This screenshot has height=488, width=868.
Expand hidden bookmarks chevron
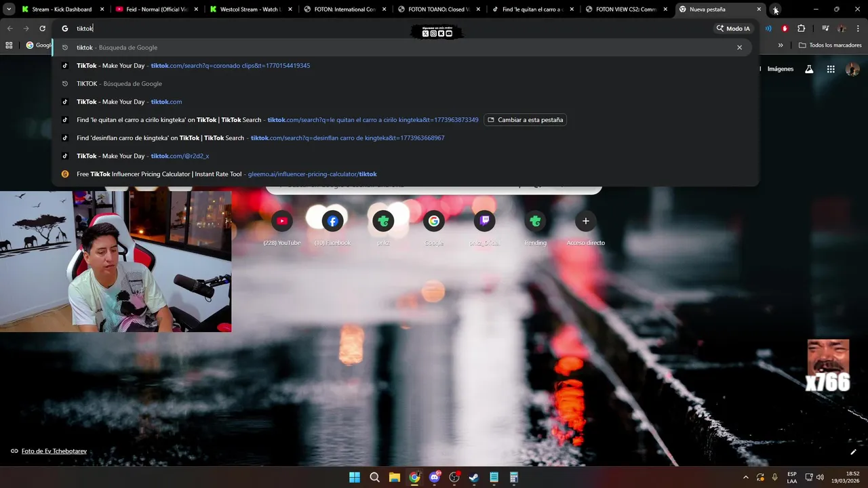pyautogui.click(x=781, y=45)
